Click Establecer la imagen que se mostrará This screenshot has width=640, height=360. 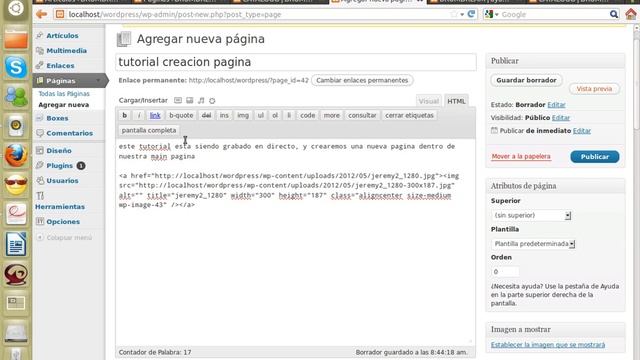[548, 345]
